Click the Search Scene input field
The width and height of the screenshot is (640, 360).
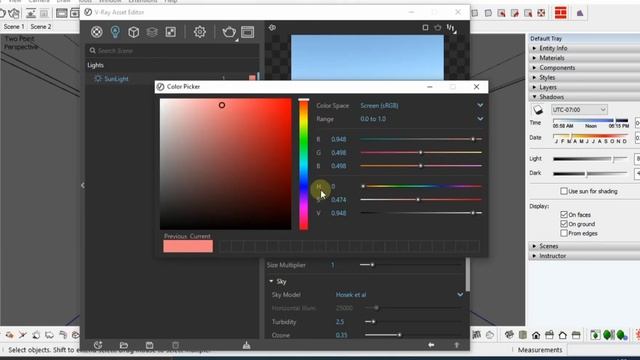coord(173,51)
